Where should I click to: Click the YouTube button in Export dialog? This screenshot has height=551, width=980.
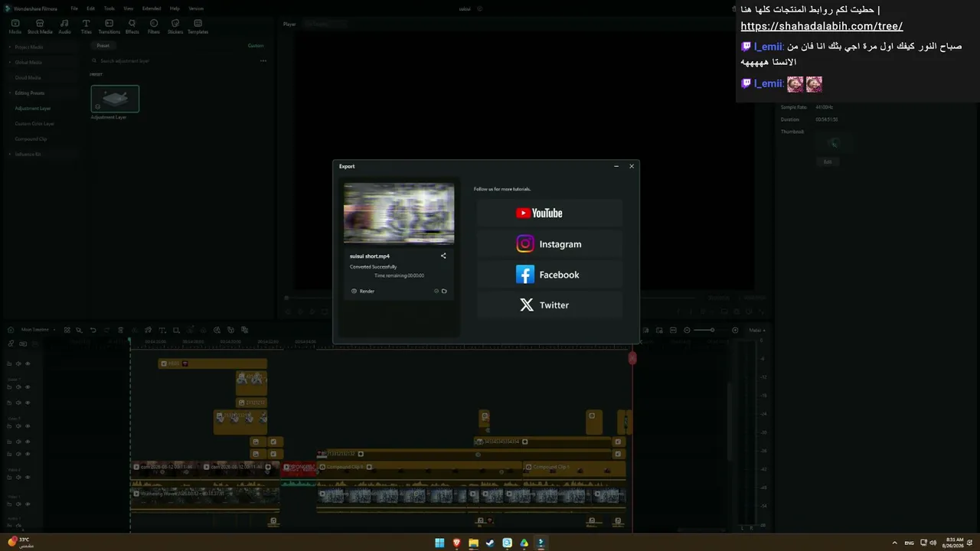550,214
